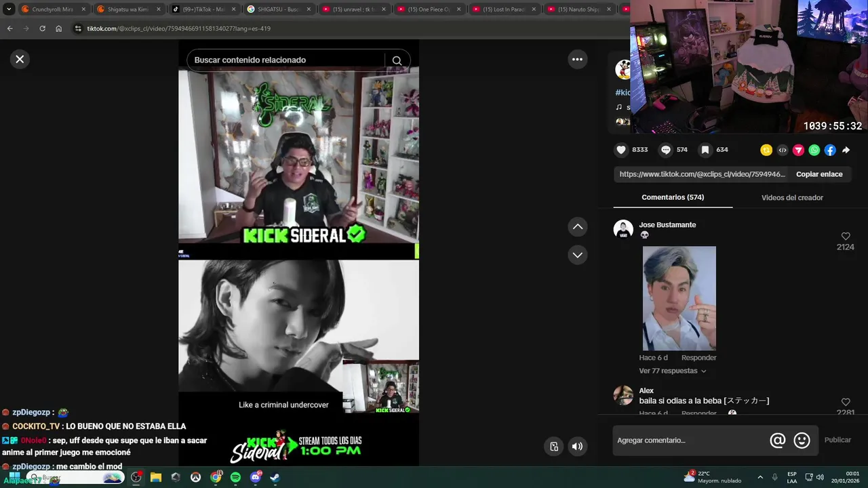Open comments via speech bubble icon
The image size is (868, 488).
pyautogui.click(x=666, y=150)
